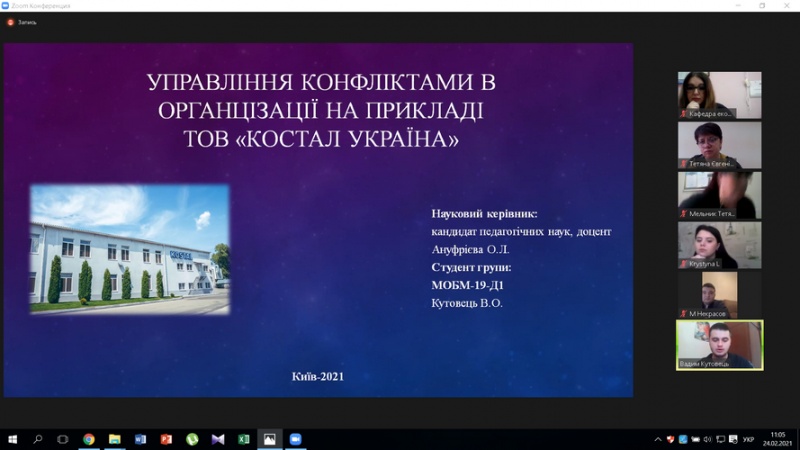The width and height of the screenshot is (800, 450).
Task: Select the Кафедра participant video tile
Action: (719, 95)
